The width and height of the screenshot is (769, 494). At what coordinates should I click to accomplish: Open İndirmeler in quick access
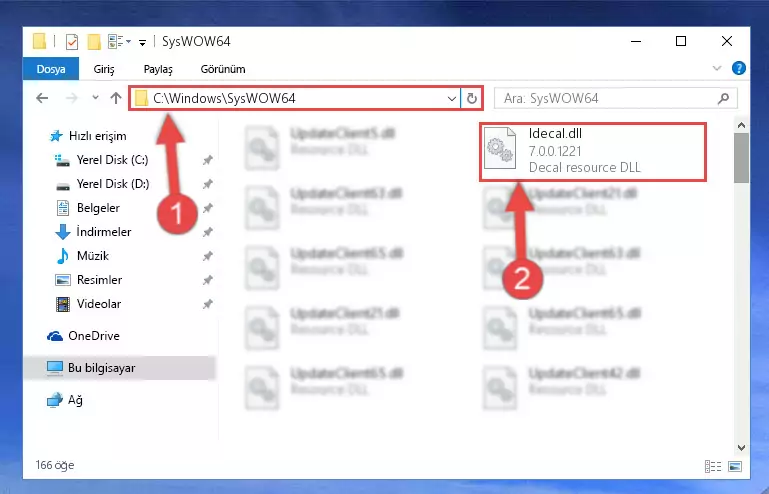coord(103,232)
